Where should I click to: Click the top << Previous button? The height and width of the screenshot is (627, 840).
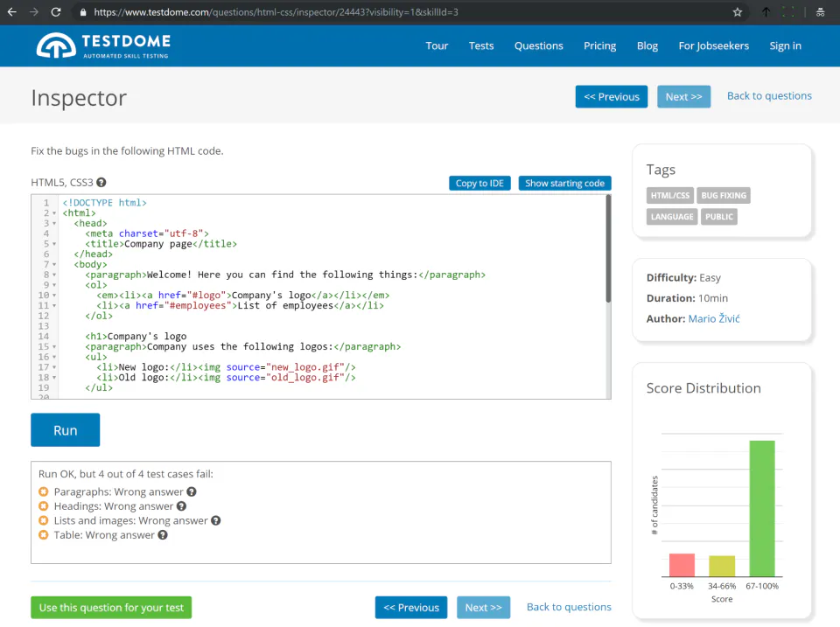coord(612,96)
